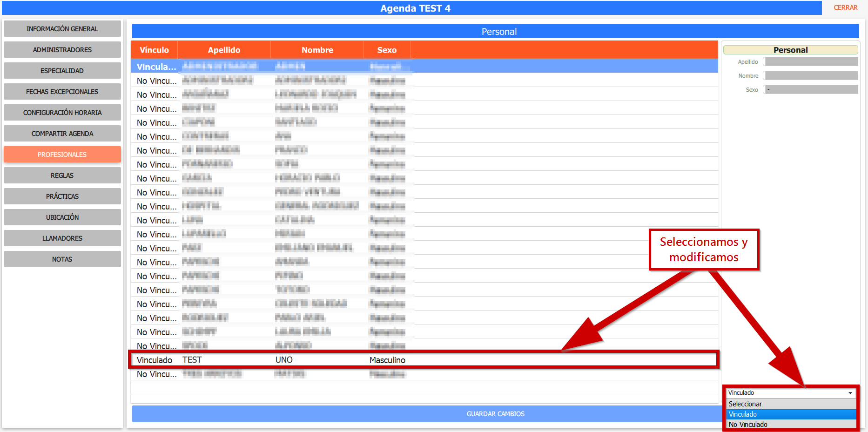Open the Especialidad section
868x432 pixels.
coord(62,71)
